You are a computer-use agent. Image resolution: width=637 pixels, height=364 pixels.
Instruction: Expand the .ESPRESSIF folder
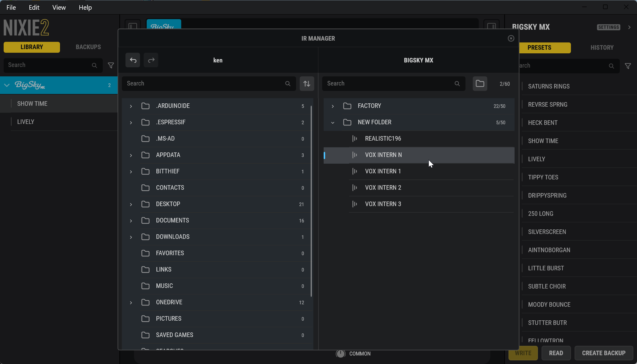point(131,123)
